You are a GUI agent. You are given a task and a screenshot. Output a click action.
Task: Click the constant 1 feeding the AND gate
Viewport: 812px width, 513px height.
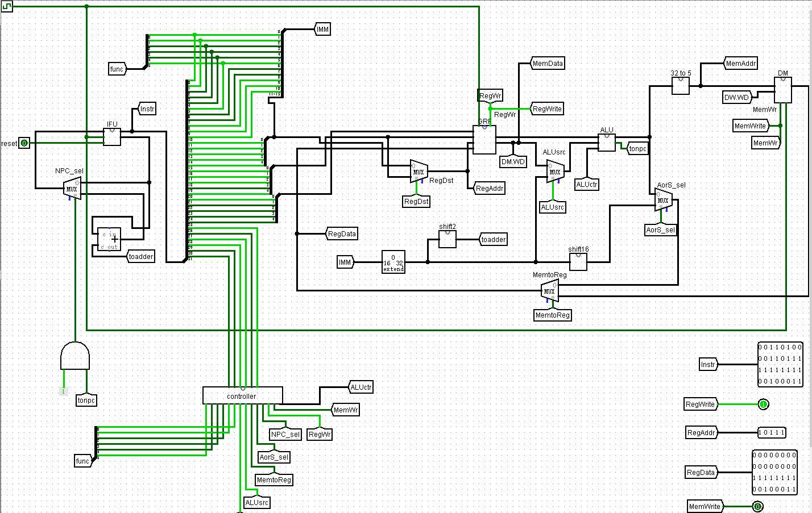click(63, 391)
